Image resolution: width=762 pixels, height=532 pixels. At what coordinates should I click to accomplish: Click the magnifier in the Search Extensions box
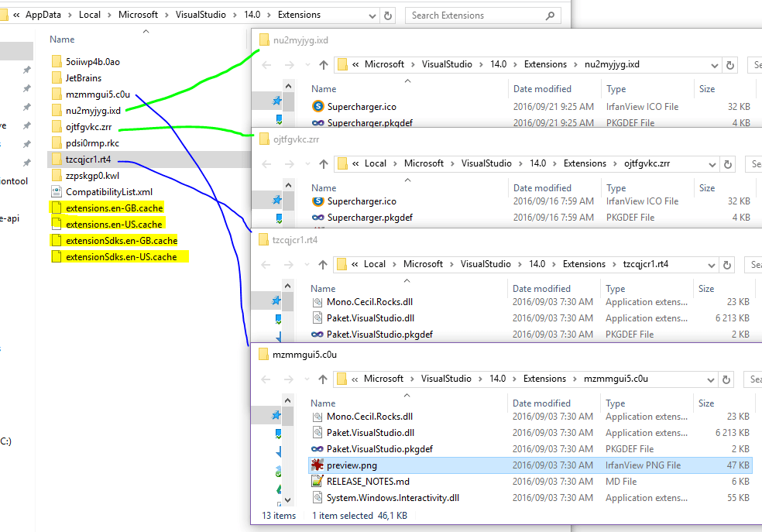click(x=549, y=15)
